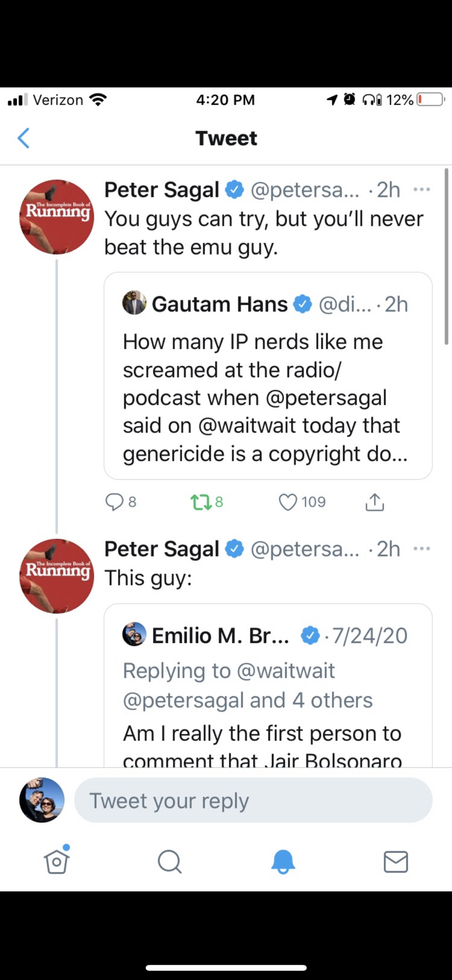Tap Peter Sagal name on first tweet

click(x=162, y=190)
